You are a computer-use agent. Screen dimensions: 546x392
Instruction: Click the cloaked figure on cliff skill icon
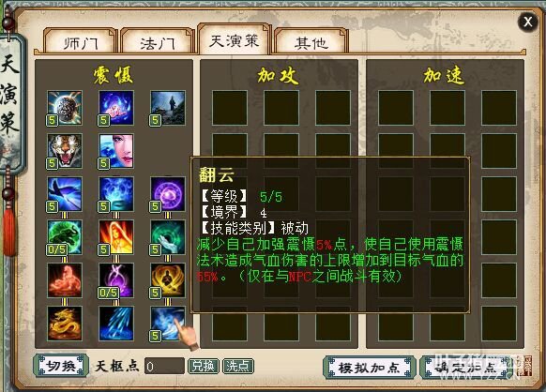coord(168,108)
